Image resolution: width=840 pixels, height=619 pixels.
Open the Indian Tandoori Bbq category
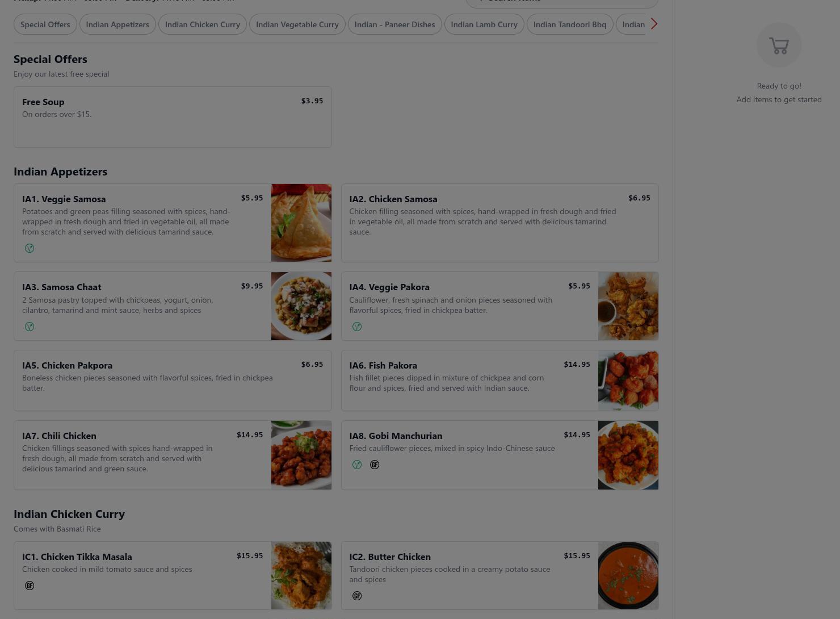pos(570,24)
